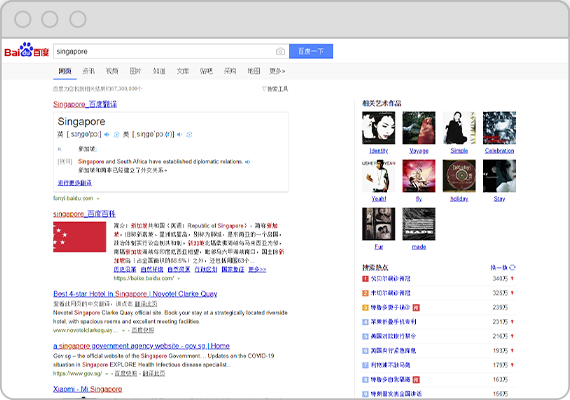Switch to the 知道 tab
570x400 pixels.
pyautogui.click(x=159, y=71)
